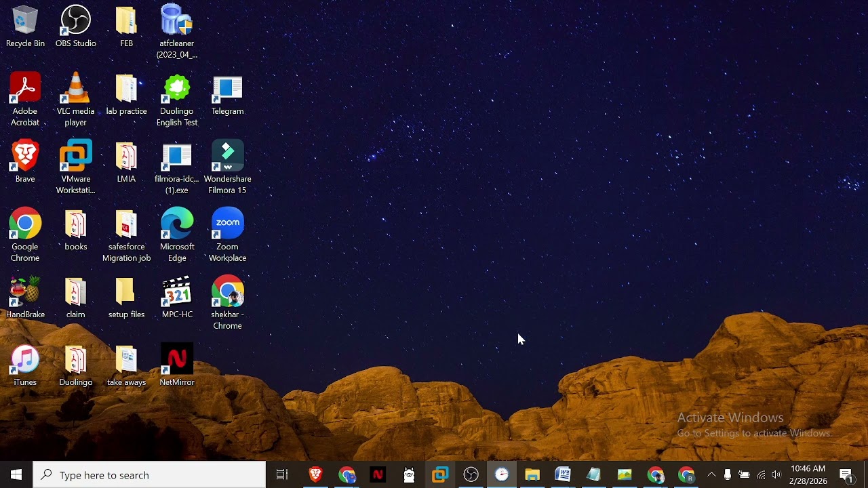The width and height of the screenshot is (868, 488).
Task: Open the battery status tray icon
Action: pos(744,475)
